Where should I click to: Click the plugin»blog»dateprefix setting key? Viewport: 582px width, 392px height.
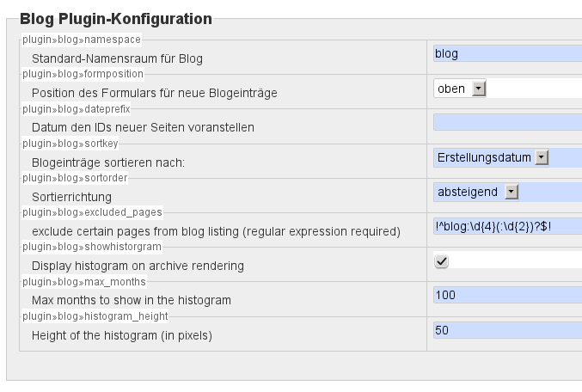pos(76,108)
